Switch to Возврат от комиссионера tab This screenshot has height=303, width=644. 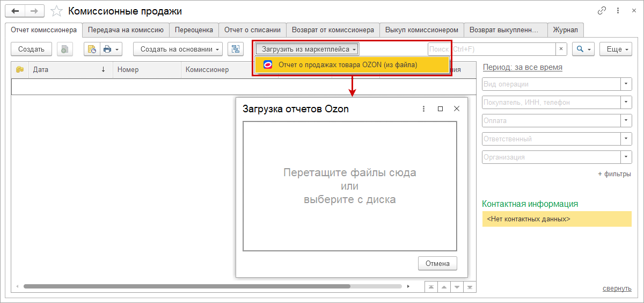[333, 30]
